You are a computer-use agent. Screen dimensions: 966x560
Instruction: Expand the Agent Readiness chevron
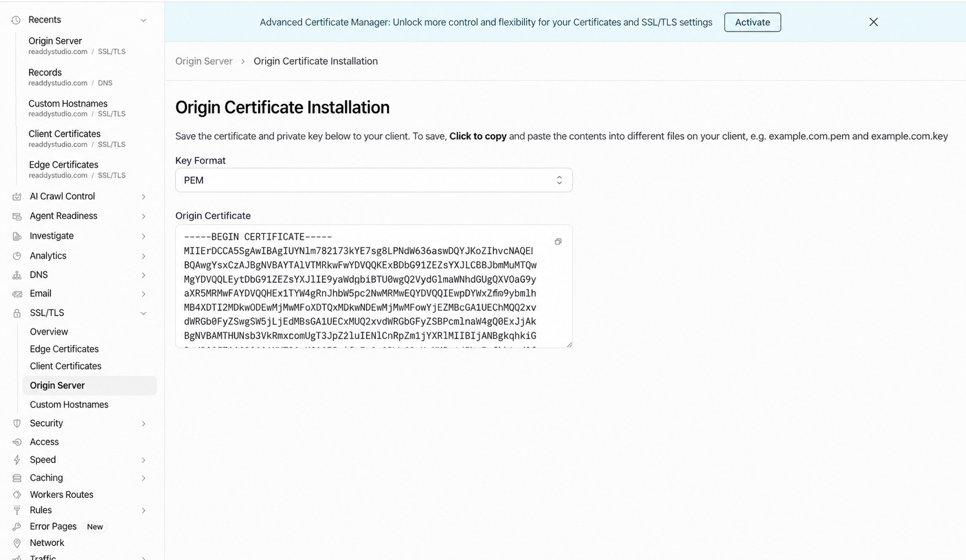pyautogui.click(x=143, y=216)
